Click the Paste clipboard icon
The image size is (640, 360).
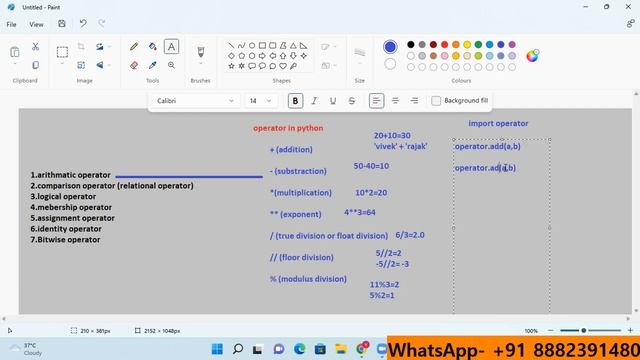15,52
